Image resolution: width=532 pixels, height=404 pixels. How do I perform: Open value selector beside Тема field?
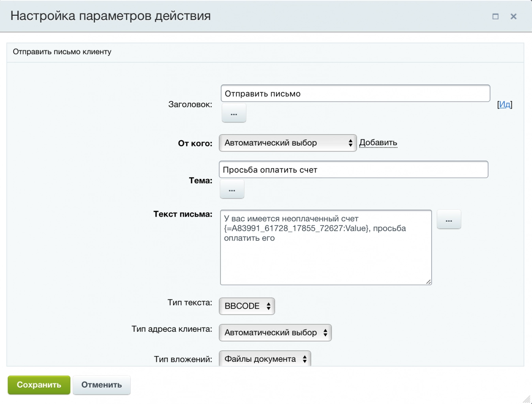tap(231, 189)
